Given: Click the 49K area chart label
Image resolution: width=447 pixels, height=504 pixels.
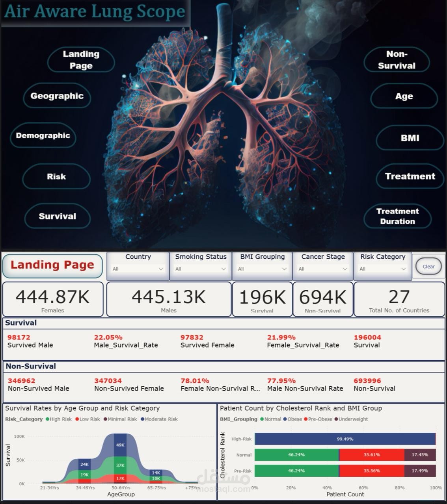Looking at the screenshot, I should (x=120, y=445).
